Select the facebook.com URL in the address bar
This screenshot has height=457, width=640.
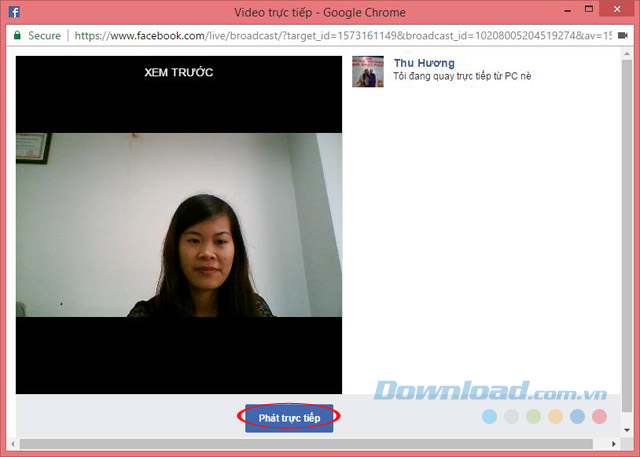[343, 36]
